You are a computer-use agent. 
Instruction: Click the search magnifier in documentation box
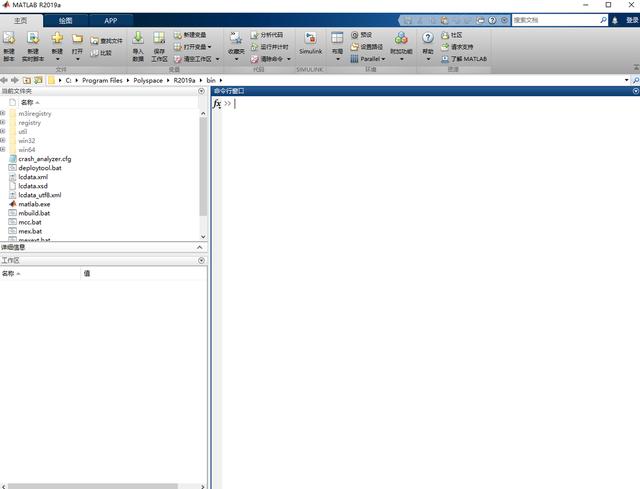click(x=603, y=20)
